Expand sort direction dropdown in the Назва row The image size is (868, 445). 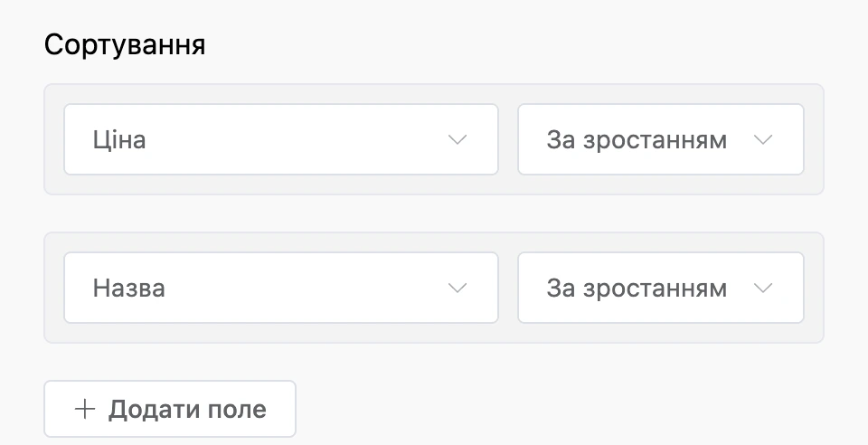coord(660,288)
